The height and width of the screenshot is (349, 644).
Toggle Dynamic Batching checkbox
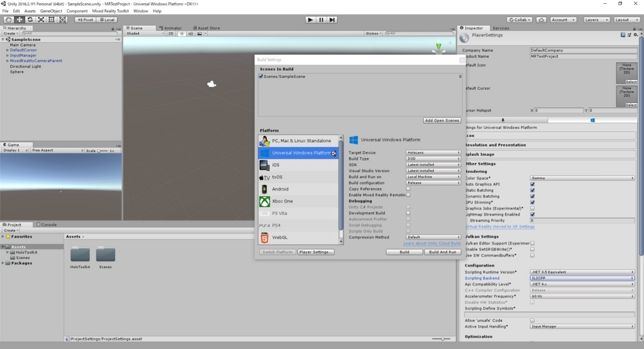tap(533, 196)
